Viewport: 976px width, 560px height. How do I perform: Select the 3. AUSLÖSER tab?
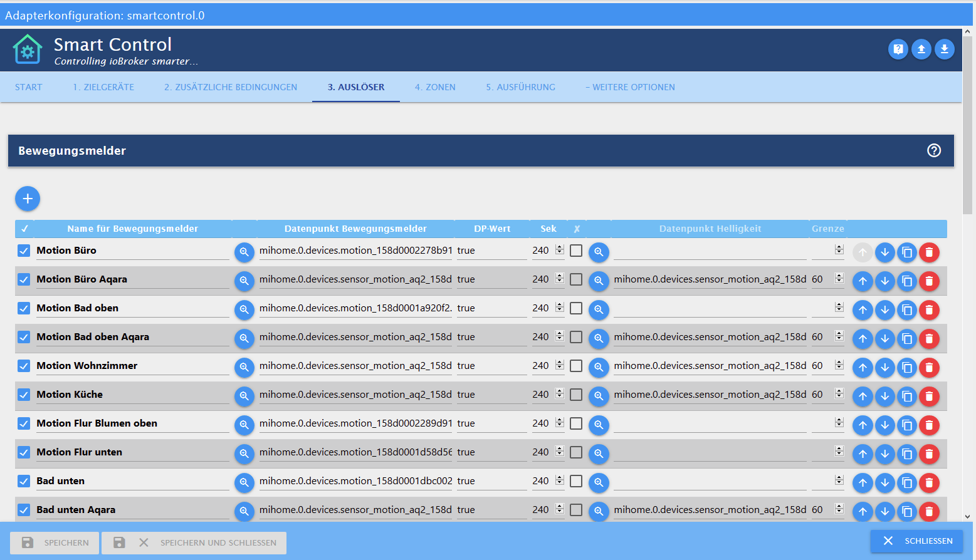[356, 87]
